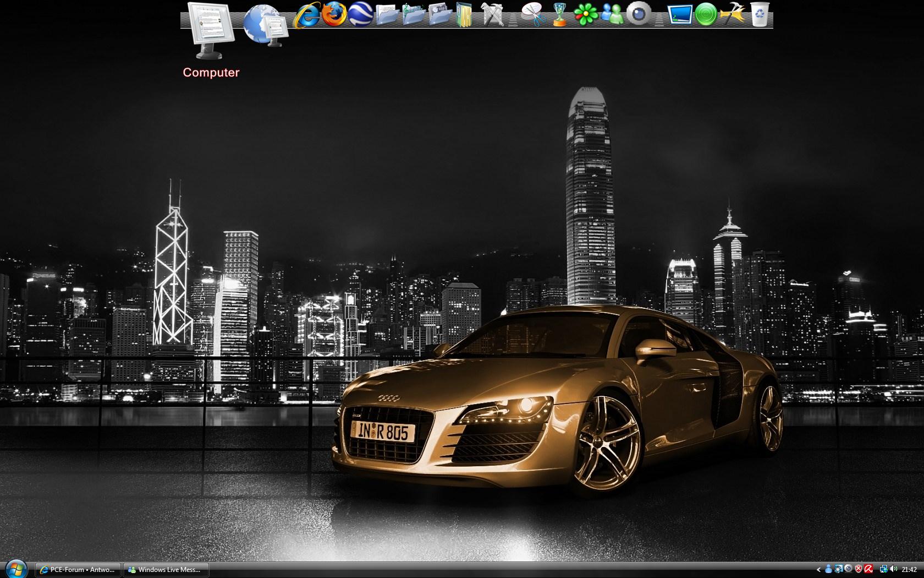
Task: Switch to PCE-Forum taskbar window
Action: coord(78,570)
